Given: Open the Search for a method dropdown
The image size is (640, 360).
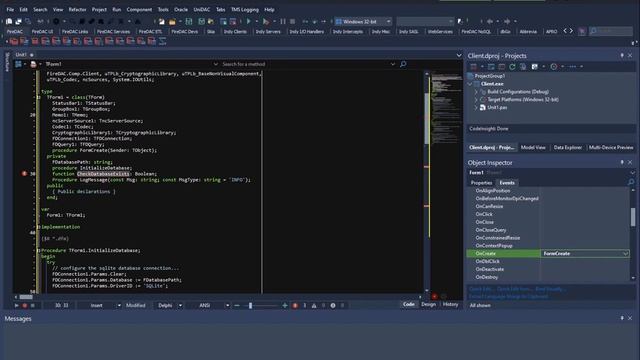Looking at the screenshot, I should pyautogui.click(x=393, y=64).
